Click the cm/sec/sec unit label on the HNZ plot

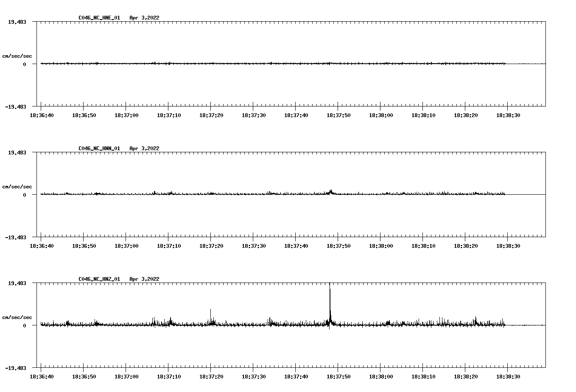[17, 317]
